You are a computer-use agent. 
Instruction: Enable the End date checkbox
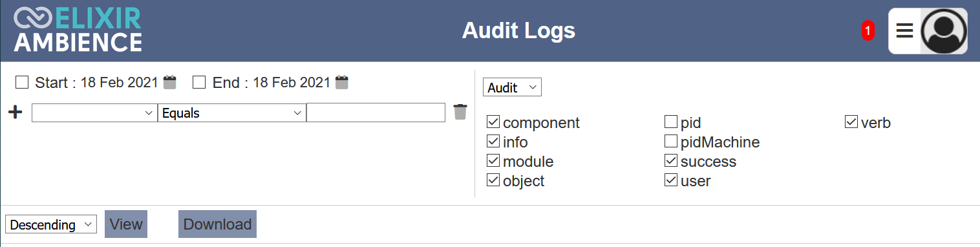(x=200, y=82)
